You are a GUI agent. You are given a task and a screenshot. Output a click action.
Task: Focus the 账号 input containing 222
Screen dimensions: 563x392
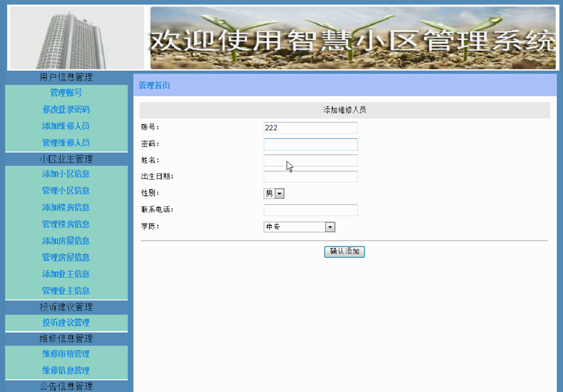point(311,128)
